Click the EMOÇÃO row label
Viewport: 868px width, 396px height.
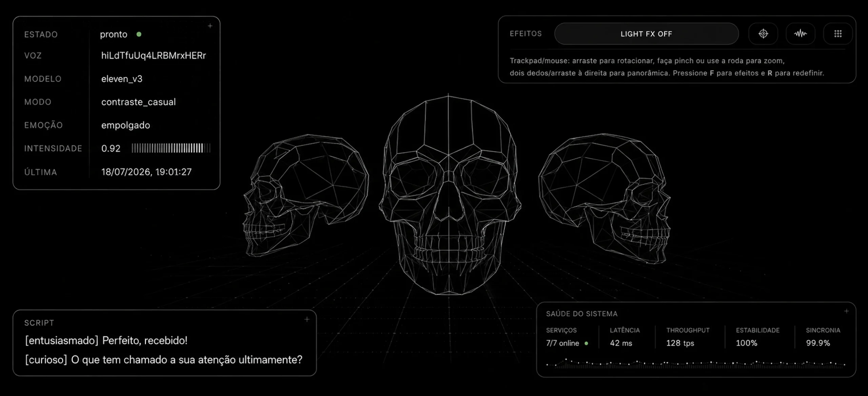pos(43,125)
